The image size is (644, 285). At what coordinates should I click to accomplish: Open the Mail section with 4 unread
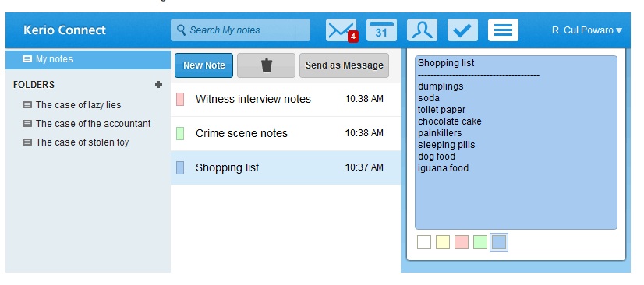click(x=341, y=30)
